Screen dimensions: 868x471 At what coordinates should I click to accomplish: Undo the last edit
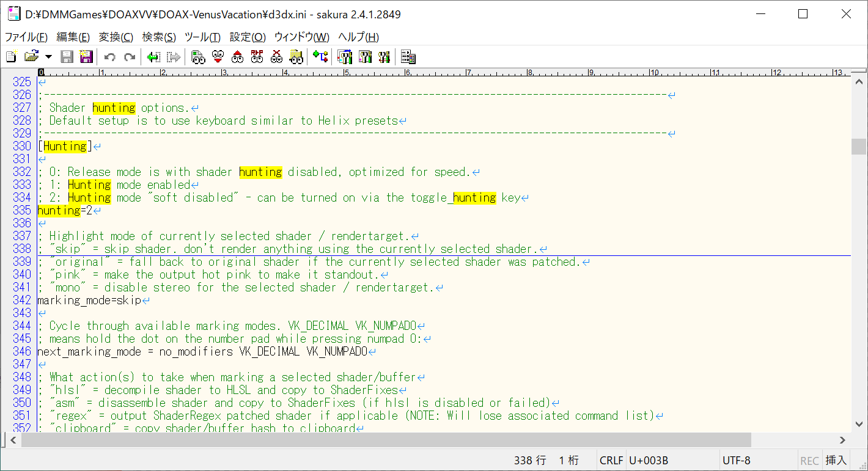[110, 57]
